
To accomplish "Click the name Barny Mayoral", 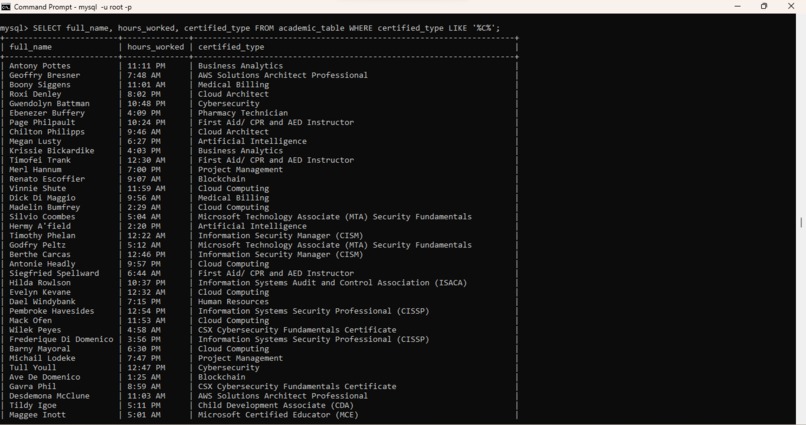I will (x=40, y=348).
